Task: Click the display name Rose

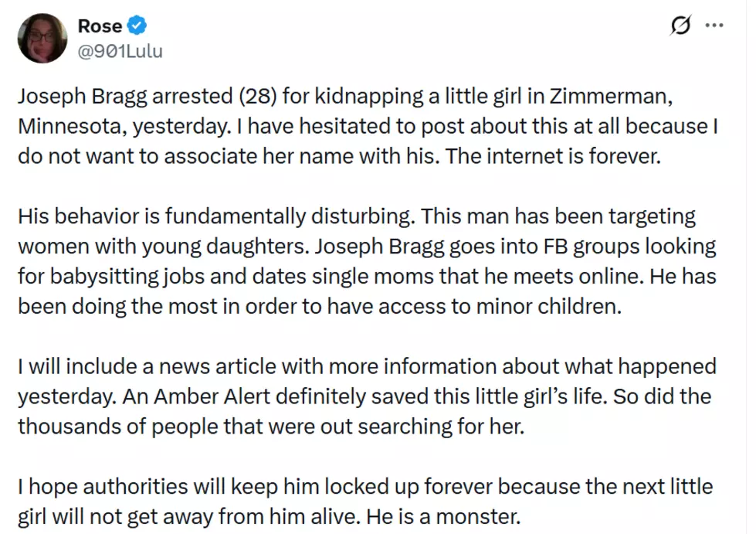Action: tap(100, 26)
